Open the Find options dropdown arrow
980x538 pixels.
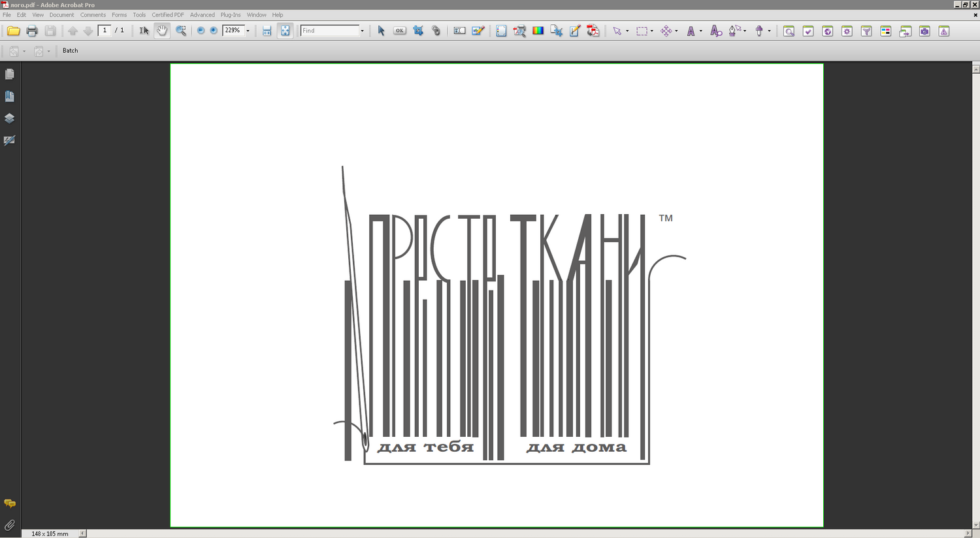[x=362, y=31]
